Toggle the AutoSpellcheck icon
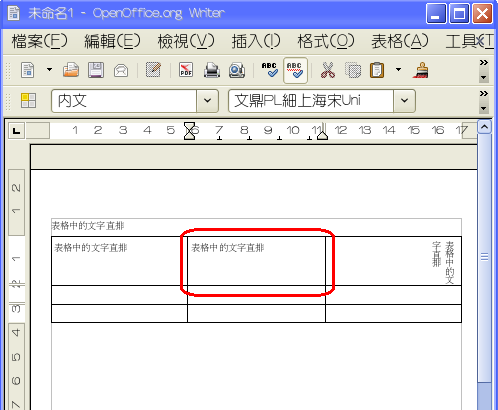498x410 pixels. point(295,70)
